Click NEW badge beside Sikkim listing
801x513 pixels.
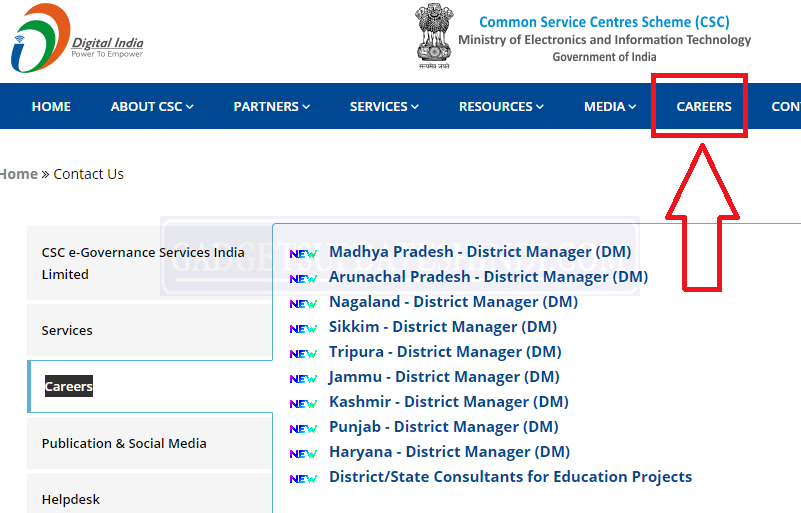point(303,329)
